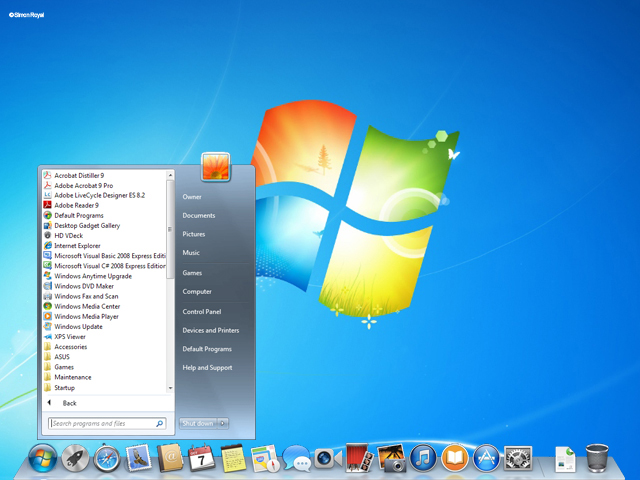This screenshot has width=640, height=480.
Task: Open Help and Support
Action: (207, 368)
